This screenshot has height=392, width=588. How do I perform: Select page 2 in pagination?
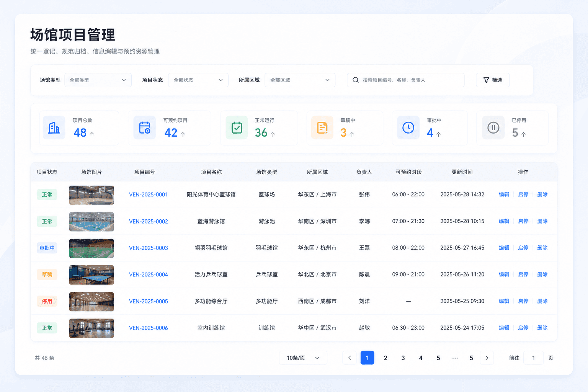click(385, 358)
